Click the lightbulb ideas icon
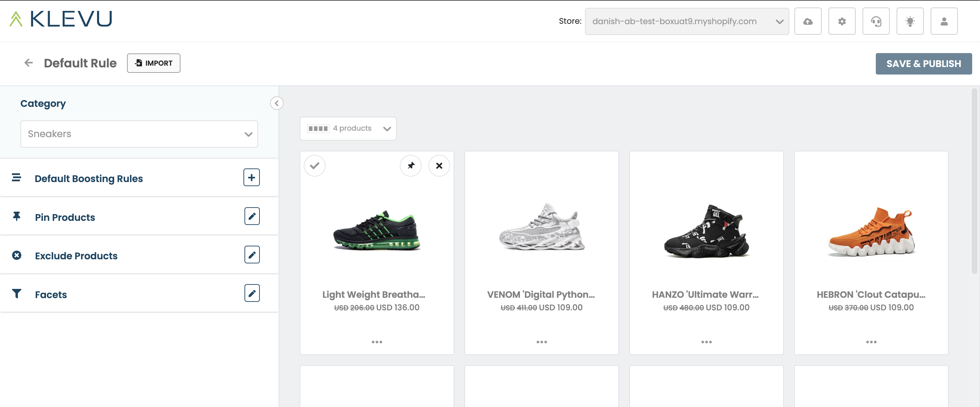The image size is (980, 407). click(910, 21)
